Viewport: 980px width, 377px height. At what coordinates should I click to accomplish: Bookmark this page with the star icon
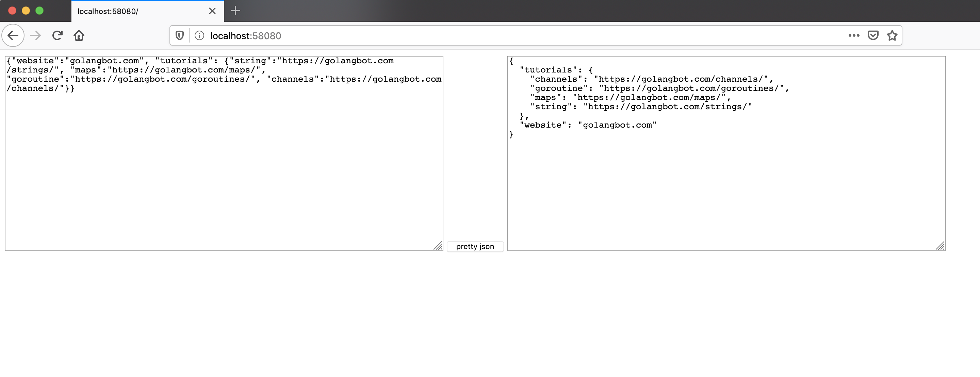pos(892,35)
